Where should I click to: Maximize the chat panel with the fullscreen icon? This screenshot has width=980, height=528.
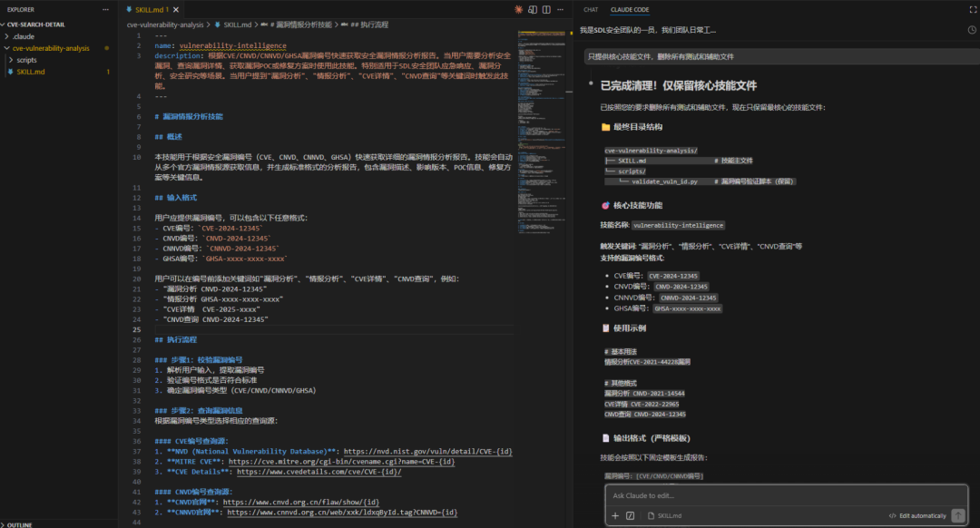(x=973, y=9)
